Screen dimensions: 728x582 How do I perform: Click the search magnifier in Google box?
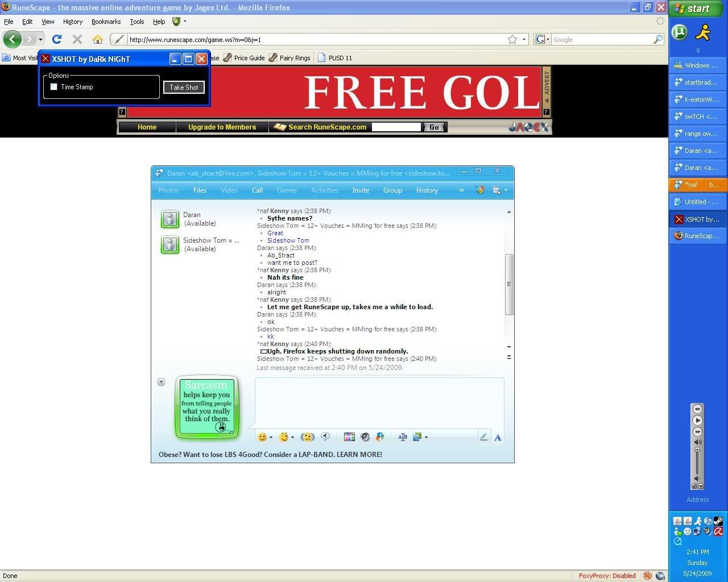pyautogui.click(x=657, y=39)
